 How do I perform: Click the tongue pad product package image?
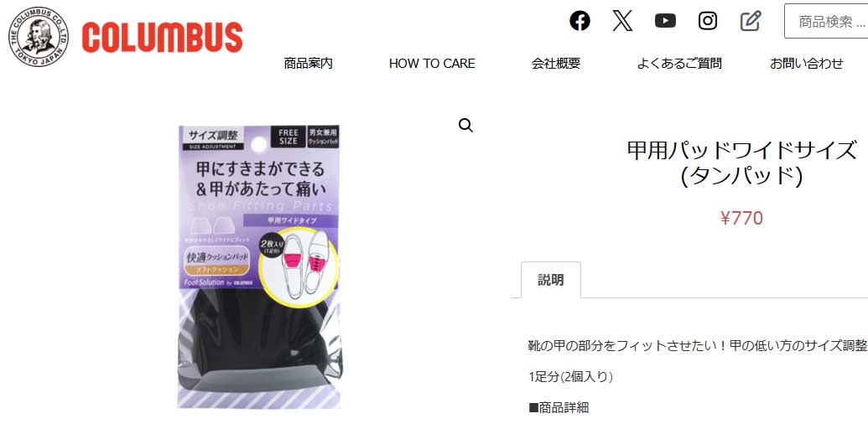point(259,266)
